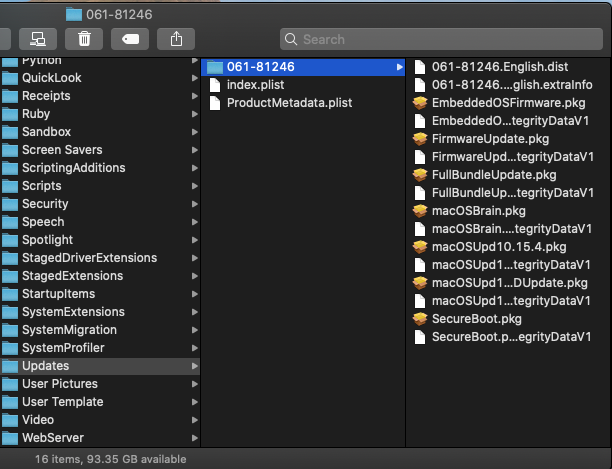612x469 pixels.
Task: Select macOSUpd1...tegrityDataV1 below macOSUpd10.15.4.pkg
Action: coord(509,265)
